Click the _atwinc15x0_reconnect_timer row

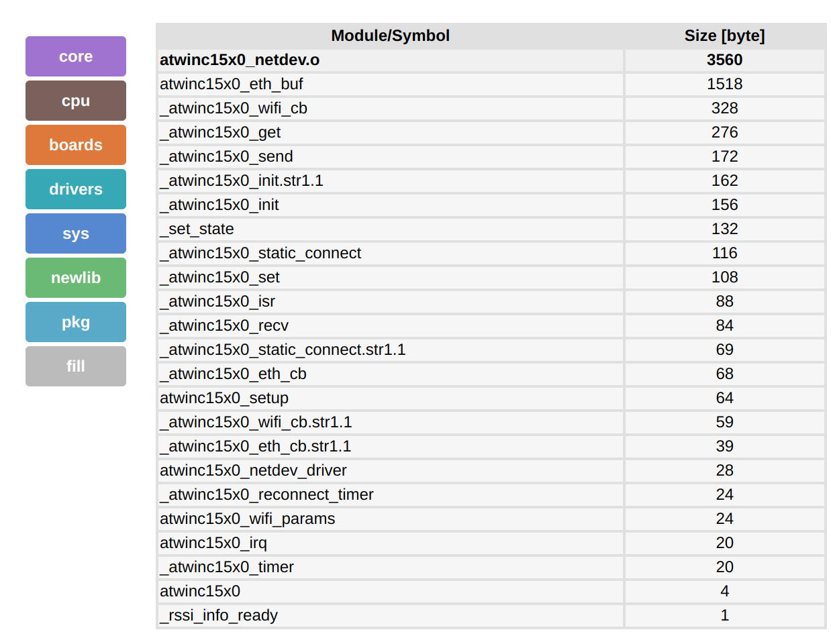point(266,494)
